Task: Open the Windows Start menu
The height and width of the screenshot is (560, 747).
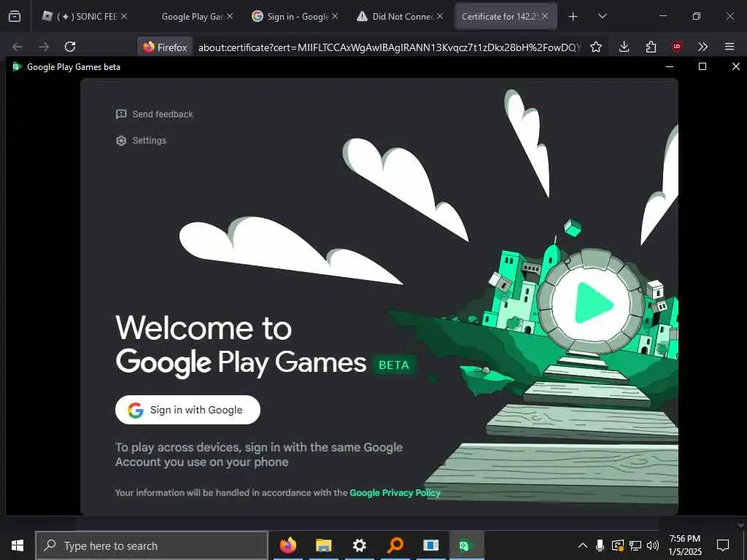Action: 18,545
